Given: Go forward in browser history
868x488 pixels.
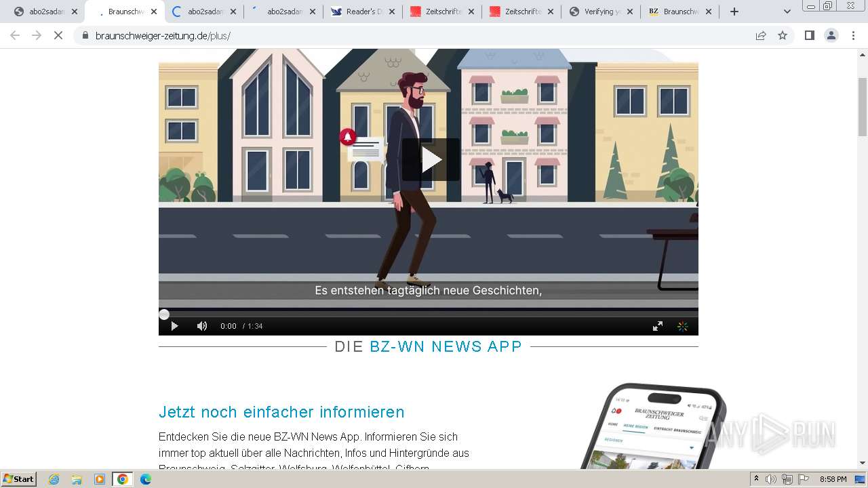Looking at the screenshot, I should 37,35.
